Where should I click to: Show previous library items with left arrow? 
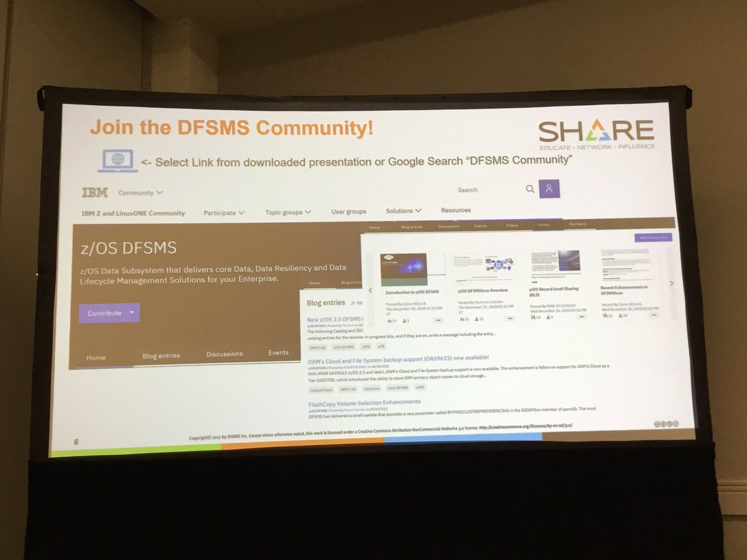click(370, 290)
